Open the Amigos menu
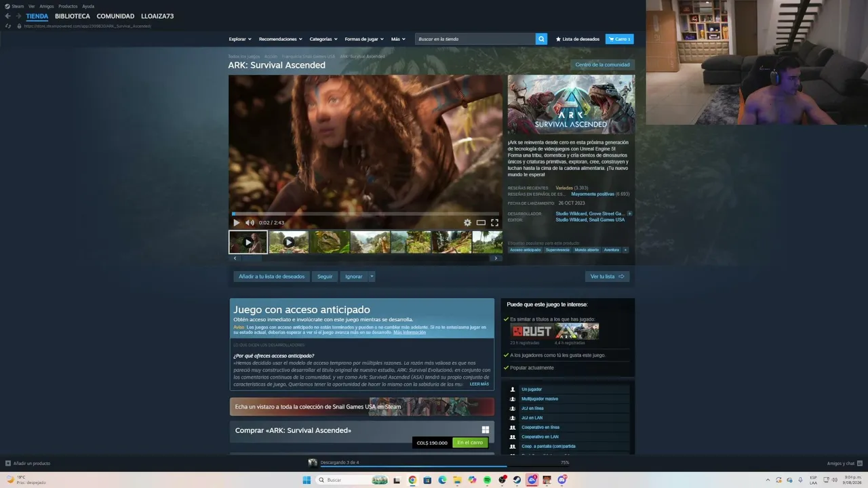The image size is (868, 488). click(x=47, y=6)
